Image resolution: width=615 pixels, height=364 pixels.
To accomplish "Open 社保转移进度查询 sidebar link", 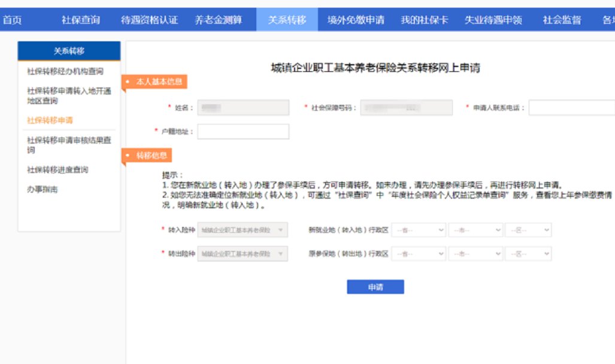I will 57,170.
